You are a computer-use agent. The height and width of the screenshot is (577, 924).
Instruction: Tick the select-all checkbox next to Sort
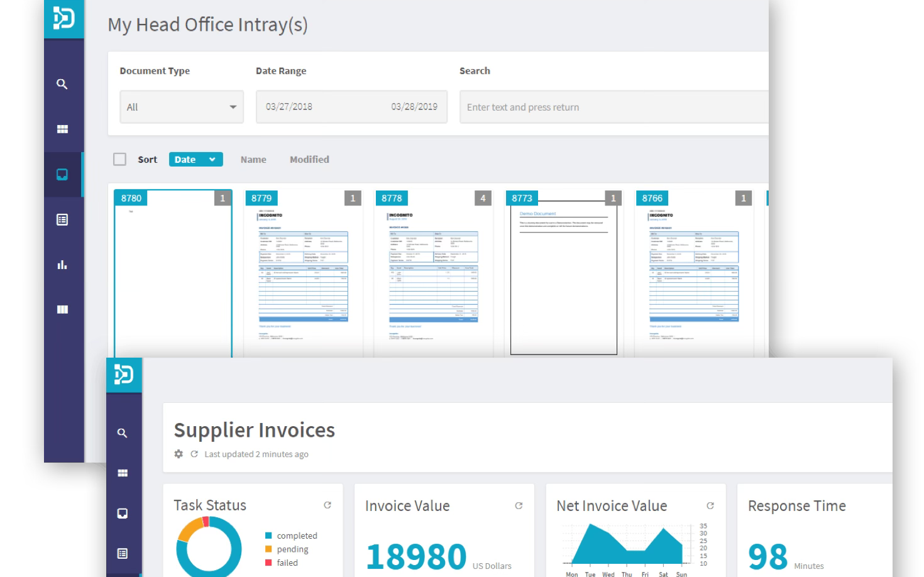119,159
